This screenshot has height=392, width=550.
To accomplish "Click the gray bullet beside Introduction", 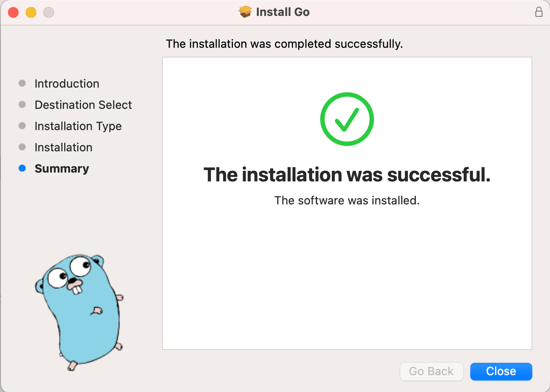I will click(x=22, y=84).
